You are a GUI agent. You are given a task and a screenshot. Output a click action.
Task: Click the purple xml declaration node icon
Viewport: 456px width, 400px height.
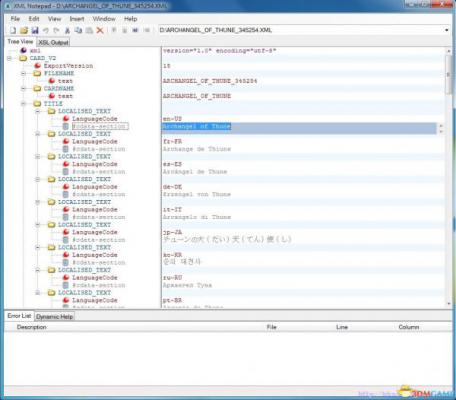(23, 50)
